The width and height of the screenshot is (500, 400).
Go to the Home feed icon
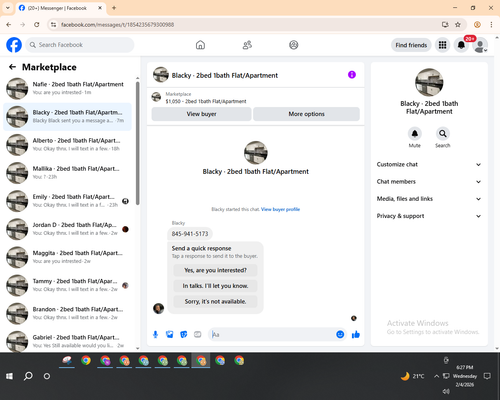(200, 45)
